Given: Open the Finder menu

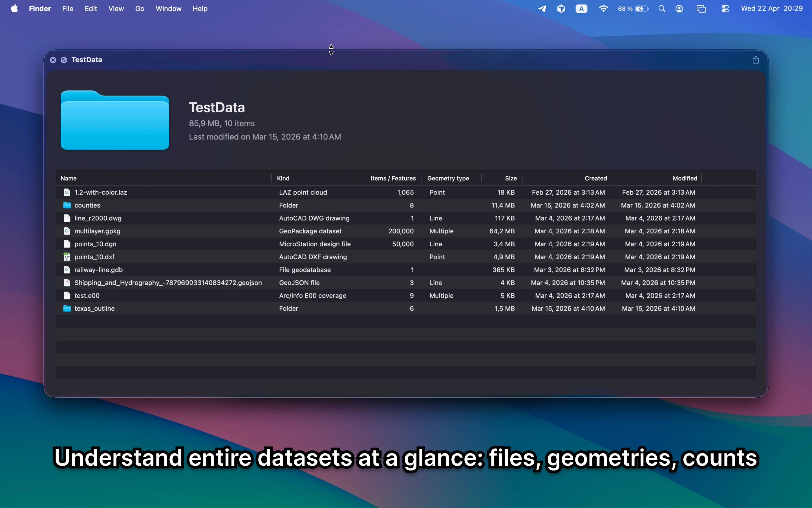Looking at the screenshot, I should [x=39, y=9].
